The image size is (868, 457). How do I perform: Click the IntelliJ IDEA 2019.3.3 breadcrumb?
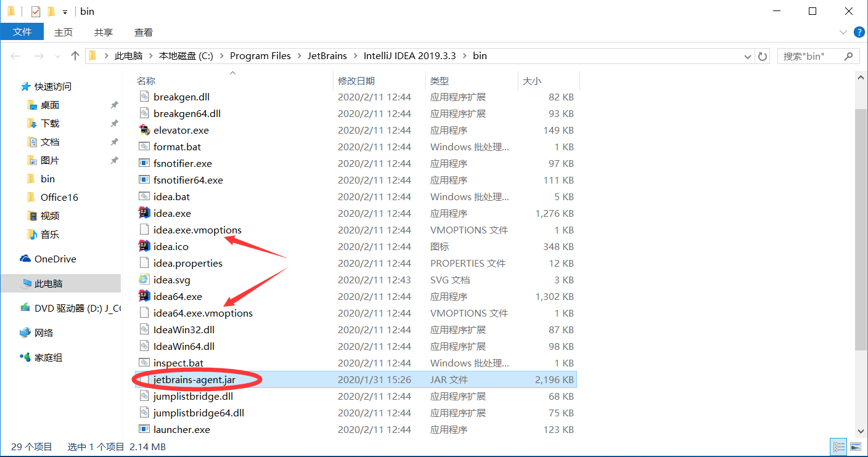pos(410,56)
